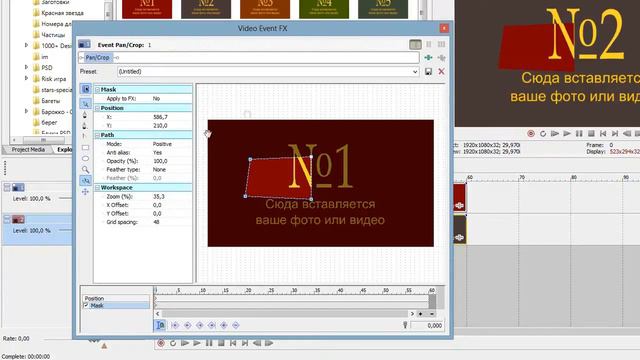
Task: Click the first Video Event FX view layout icon
Action: 415,44
